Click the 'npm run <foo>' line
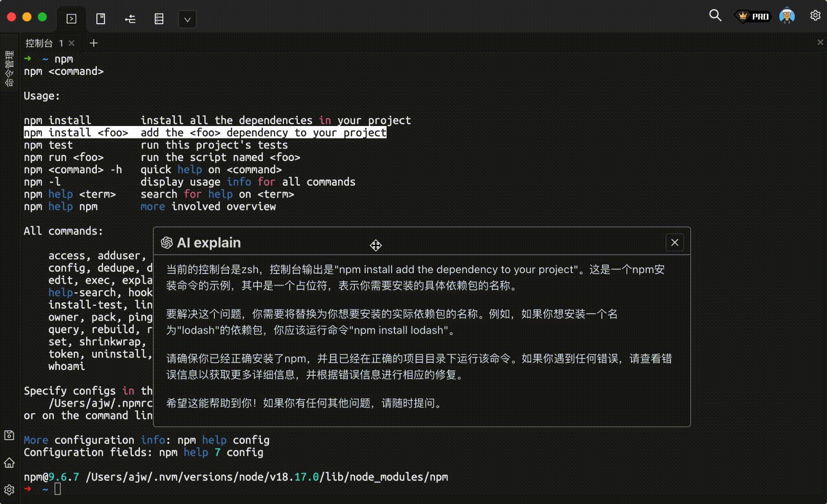 tap(162, 157)
